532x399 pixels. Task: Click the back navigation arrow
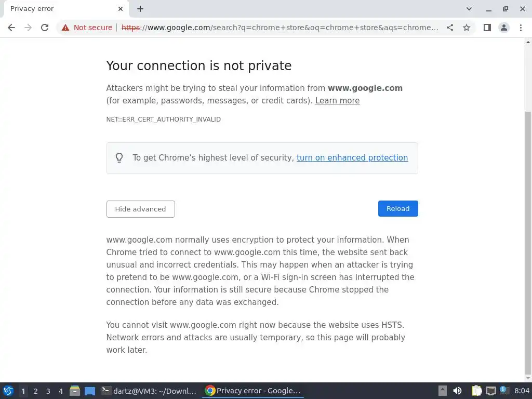pos(11,28)
